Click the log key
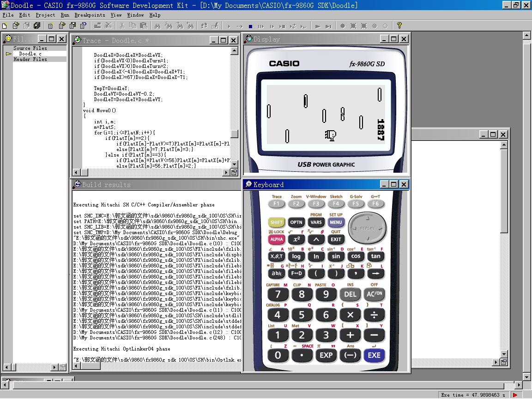 click(296, 256)
